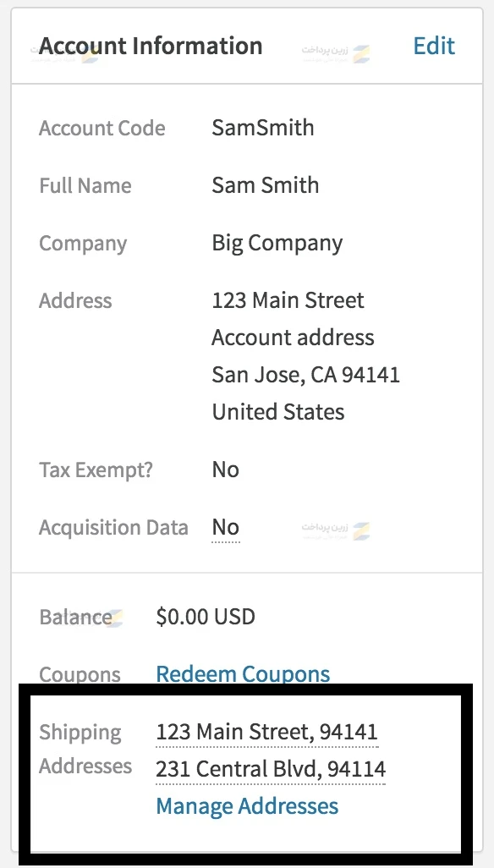Viewport: 494px width, 868px height.
Task: Click the Account address text line
Action: click(x=293, y=338)
